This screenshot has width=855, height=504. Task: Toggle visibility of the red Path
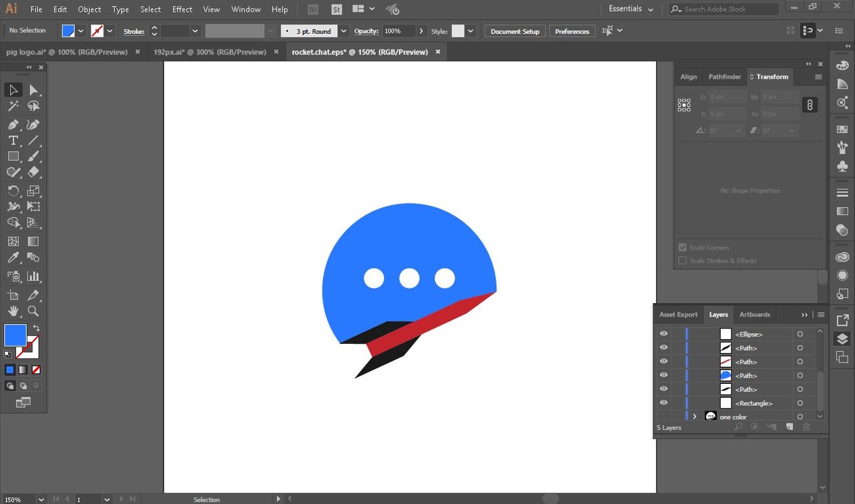[x=663, y=361]
